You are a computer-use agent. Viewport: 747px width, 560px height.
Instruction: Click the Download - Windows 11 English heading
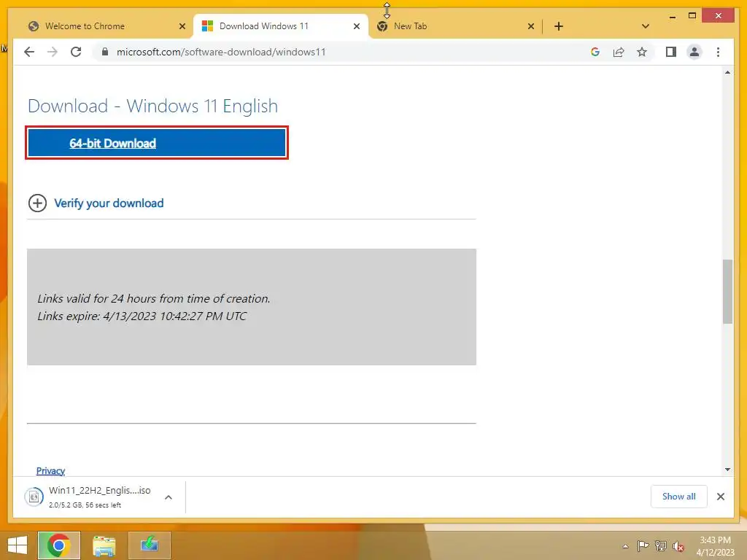click(152, 106)
